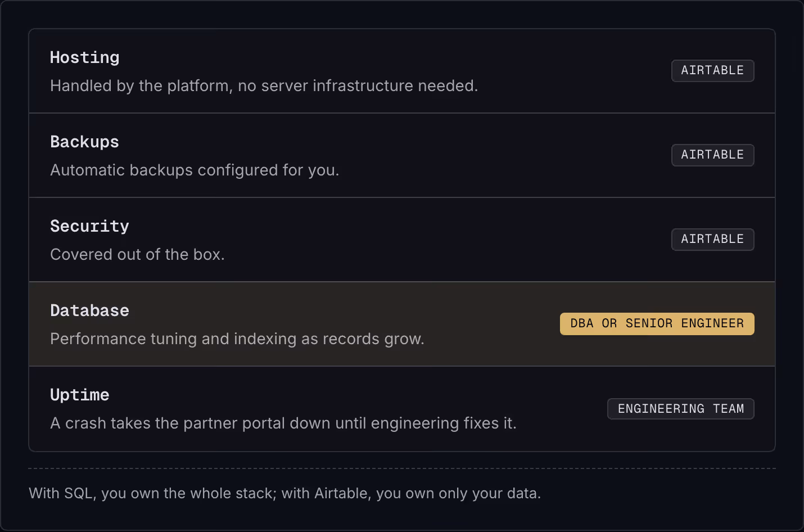This screenshot has height=532, width=804.
Task: Click 'Automatic backups configured for you.' text
Action: tap(195, 170)
